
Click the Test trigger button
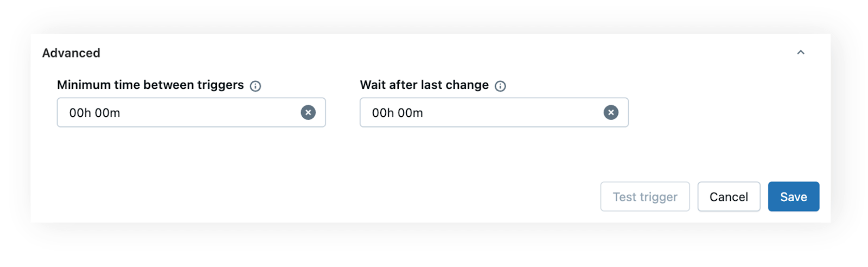pyautogui.click(x=644, y=196)
